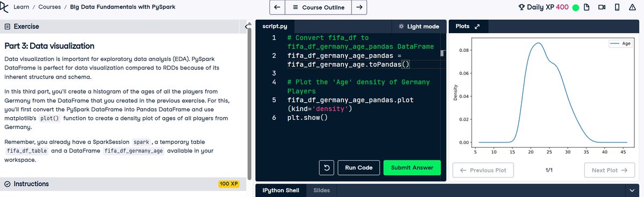The width and height of the screenshot is (644, 197).
Task: Open the Course Outline menu
Action: pos(318,7)
